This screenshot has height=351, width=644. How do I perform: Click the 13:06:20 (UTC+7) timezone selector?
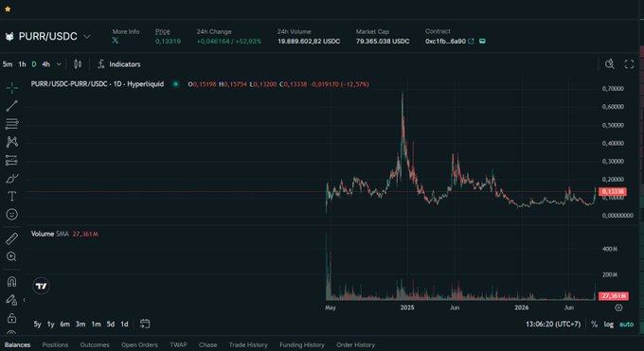point(553,325)
